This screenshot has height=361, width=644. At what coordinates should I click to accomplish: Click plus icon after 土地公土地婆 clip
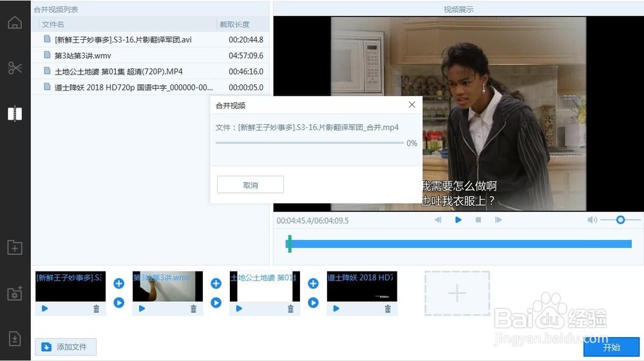point(313,284)
